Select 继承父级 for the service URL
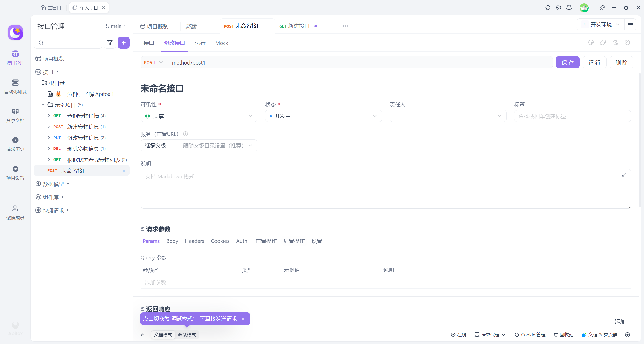The height and width of the screenshot is (344, 644). (155, 145)
